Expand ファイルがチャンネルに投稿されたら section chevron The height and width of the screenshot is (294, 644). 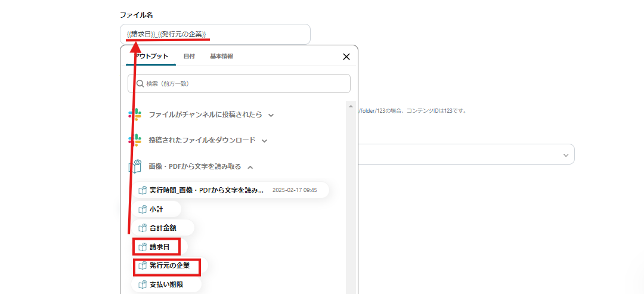(x=271, y=115)
